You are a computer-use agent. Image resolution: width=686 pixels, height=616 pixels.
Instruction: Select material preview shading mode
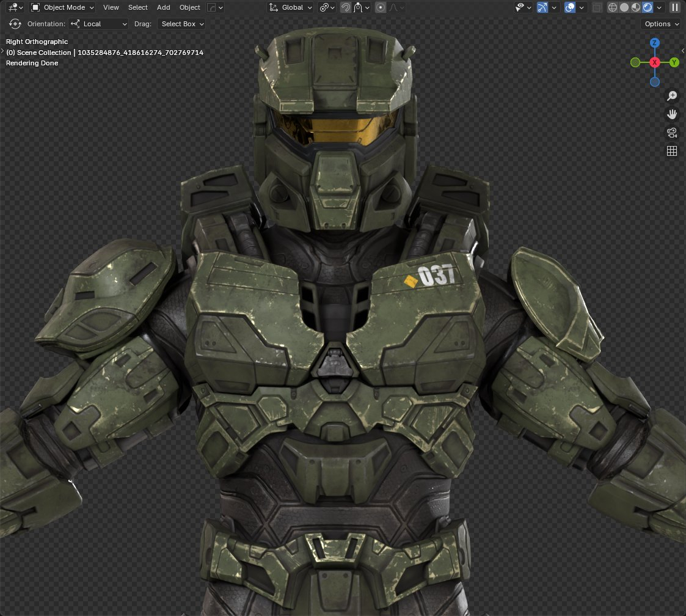(x=636, y=7)
